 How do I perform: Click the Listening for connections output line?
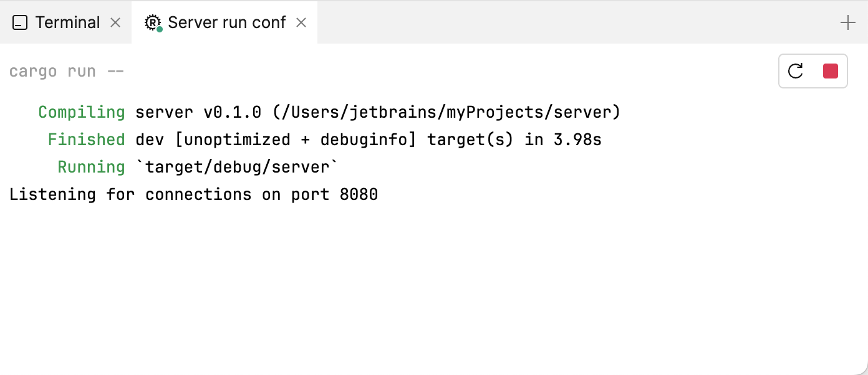tap(193, 194)
